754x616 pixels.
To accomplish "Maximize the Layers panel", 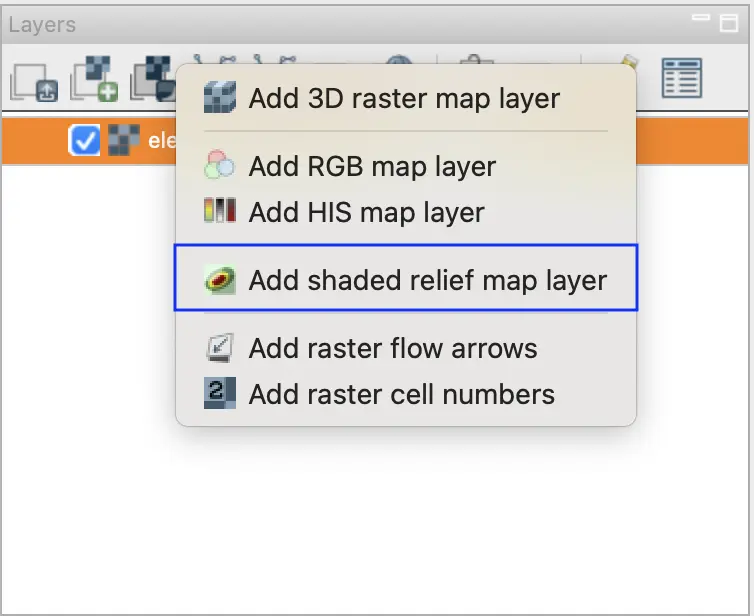I will pyautogui.click(x=729, y=24).
